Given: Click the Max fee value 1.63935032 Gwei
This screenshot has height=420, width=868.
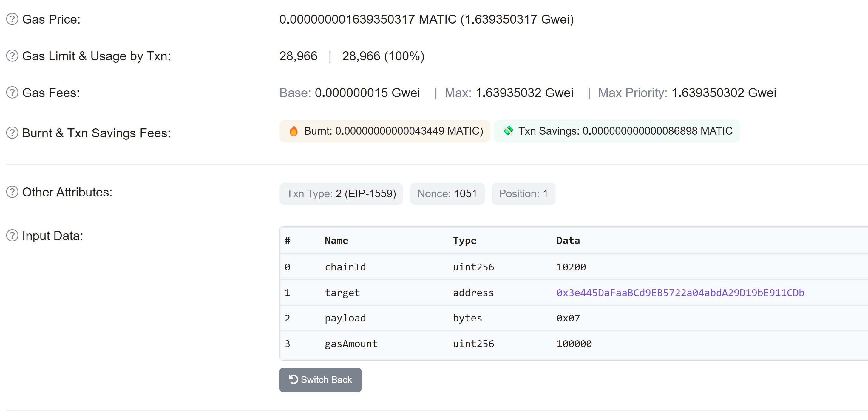Looking at the screenshot, I should (x=524, y=93).
